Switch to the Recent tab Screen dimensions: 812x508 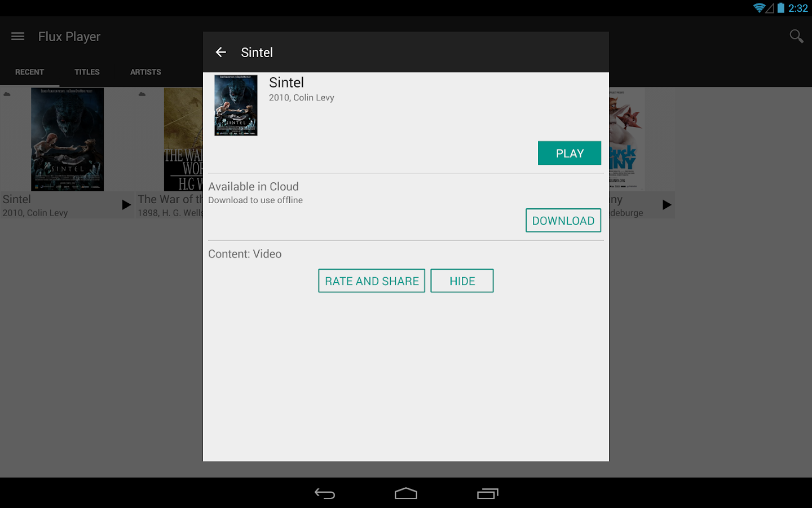[x=29, y=72]
